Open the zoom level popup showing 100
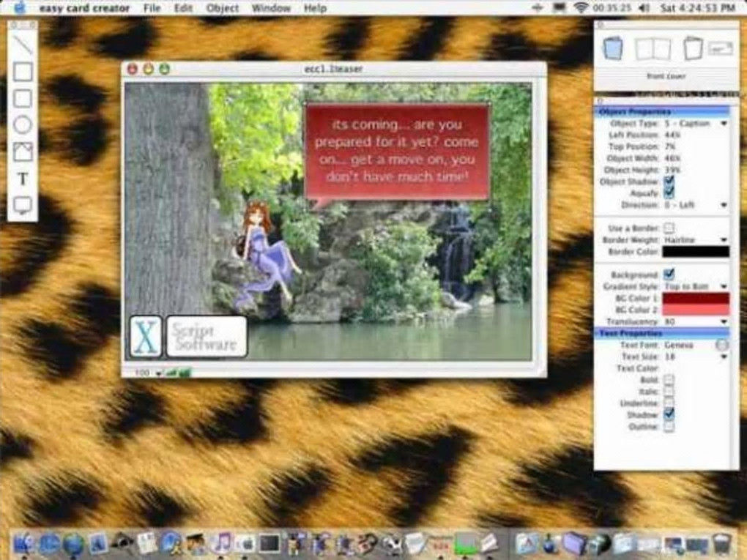The height and width of the screenshot is (560, 747). (x=148, y=373)
